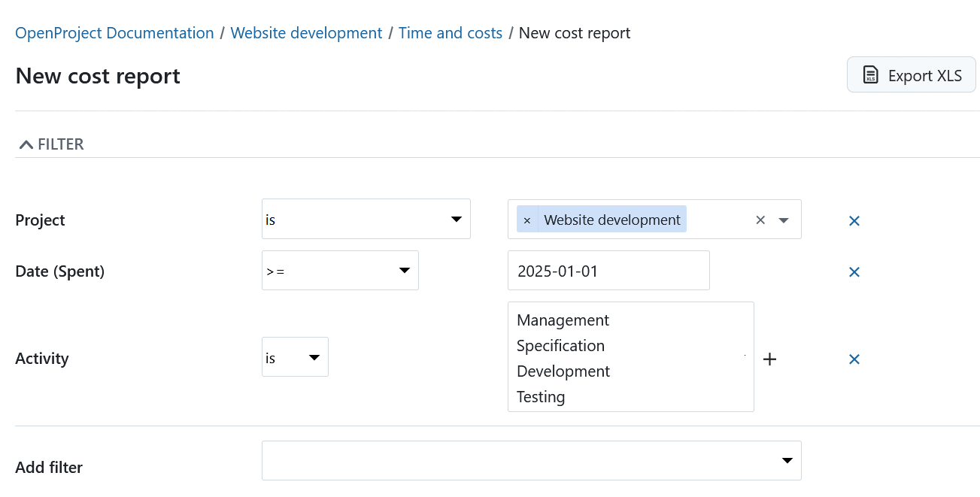980x497 pixels.
Task: Remove the Project filter with its blue X
Action: coord(854,220)
